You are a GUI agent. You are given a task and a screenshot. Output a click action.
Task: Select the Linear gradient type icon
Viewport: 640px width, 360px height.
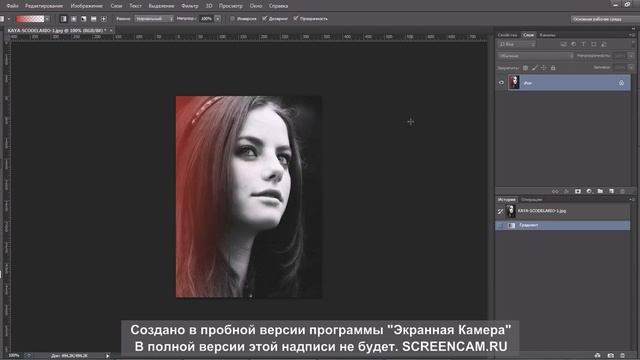pyautogui.click(x=63, y=19)
